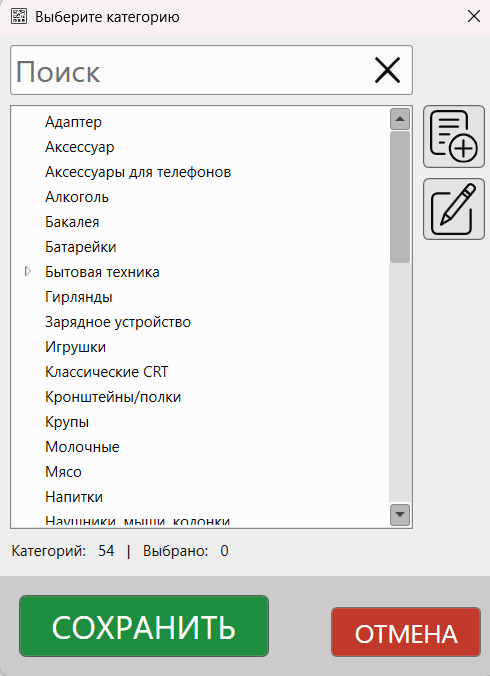Clear the search field with the X icon

point(387,70)
